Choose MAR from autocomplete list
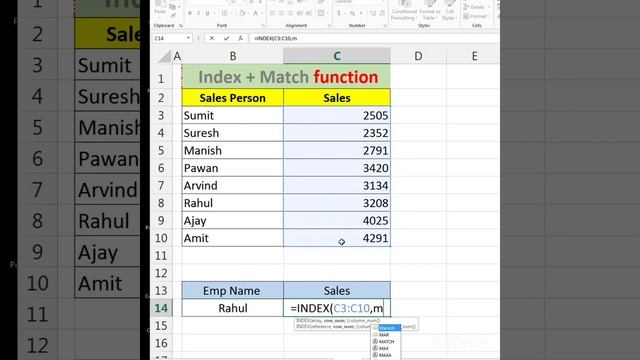 coord(386,335)
